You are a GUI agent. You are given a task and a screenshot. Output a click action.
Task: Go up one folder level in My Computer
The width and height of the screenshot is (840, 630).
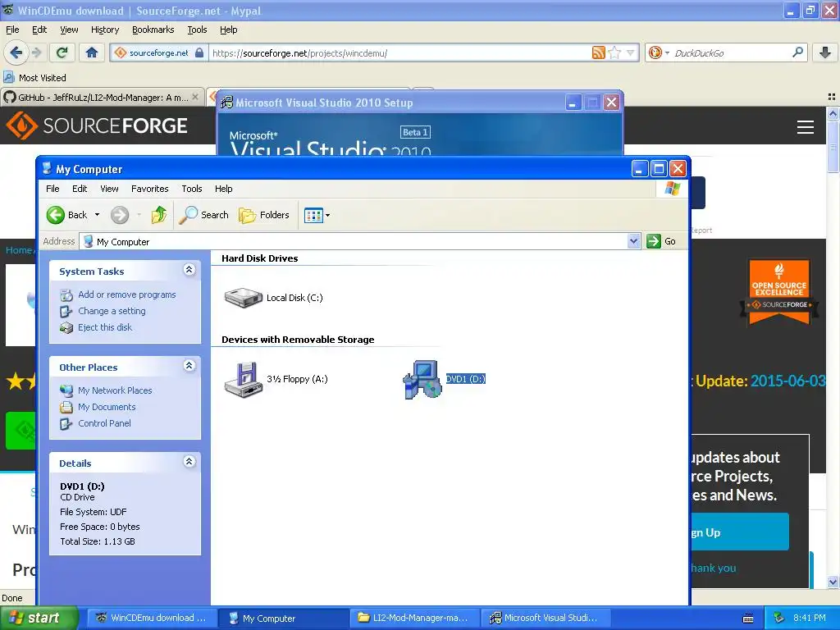point(159,215)
